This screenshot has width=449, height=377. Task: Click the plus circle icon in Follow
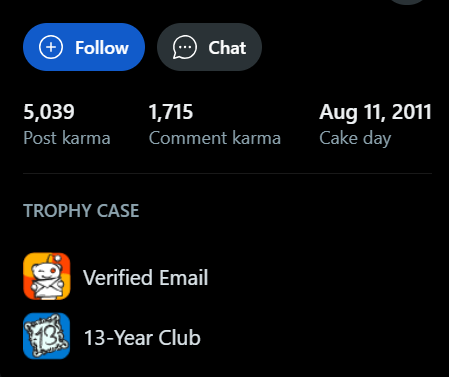pos(51,47)
